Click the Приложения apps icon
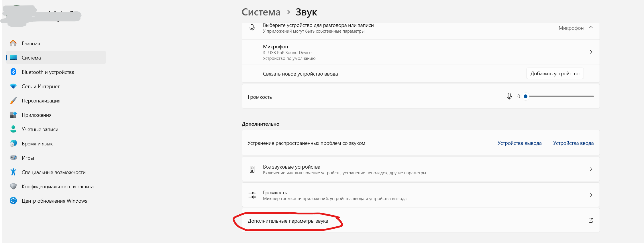The width and height of the screenshot is (644, 243). (x=13, y=115)
